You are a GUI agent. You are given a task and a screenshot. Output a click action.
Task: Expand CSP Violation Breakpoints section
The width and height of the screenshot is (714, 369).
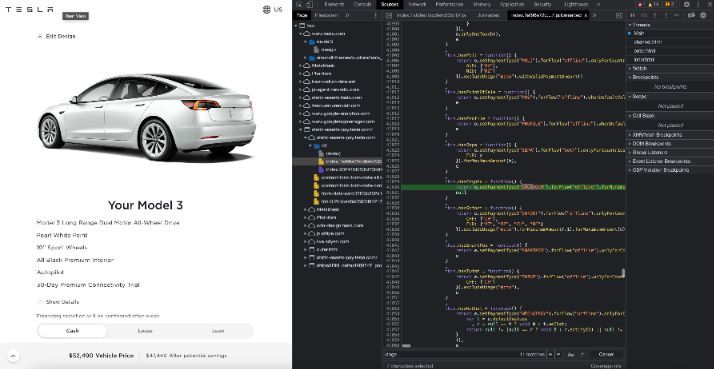[x=669, y=170]
